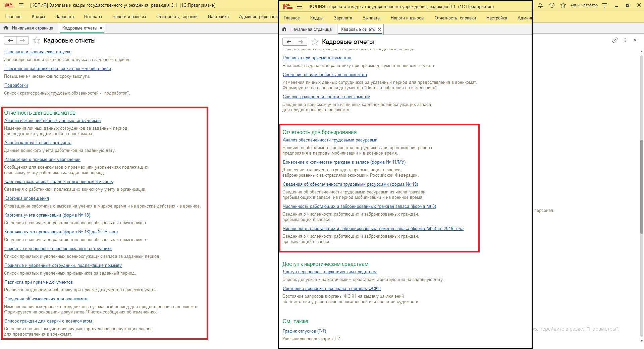Copy link using the chain icon
Image resolution: width=644 pixels, height=349 pixels.
(x=615, y=40)
